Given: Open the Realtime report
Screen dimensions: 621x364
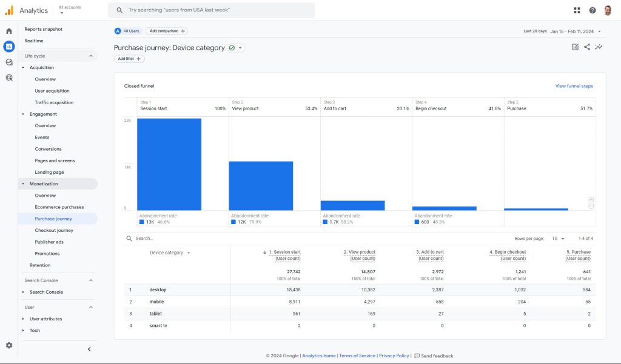Looking at the screenshot, I should click(x=34, y=41).
